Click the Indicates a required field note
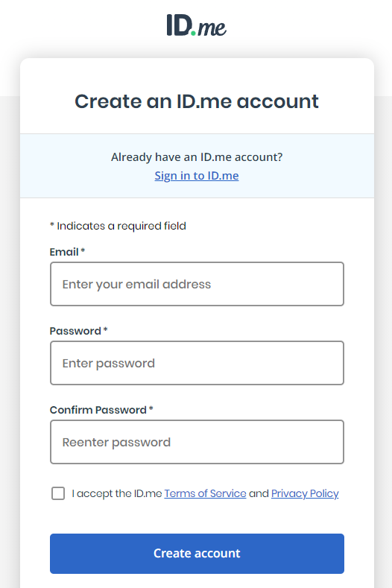 tap(118, 226)
